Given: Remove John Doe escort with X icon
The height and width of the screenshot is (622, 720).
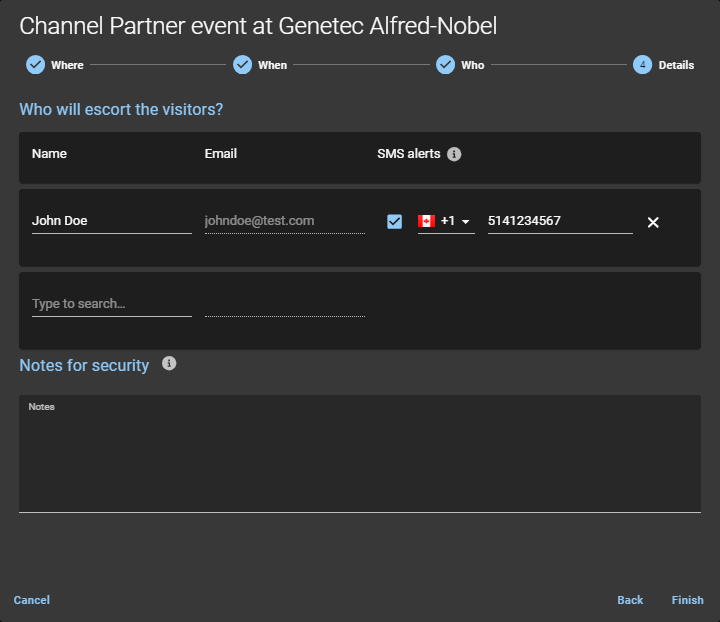Looking at the screenshot, I should pyautogui.click(x=653, y=222).
